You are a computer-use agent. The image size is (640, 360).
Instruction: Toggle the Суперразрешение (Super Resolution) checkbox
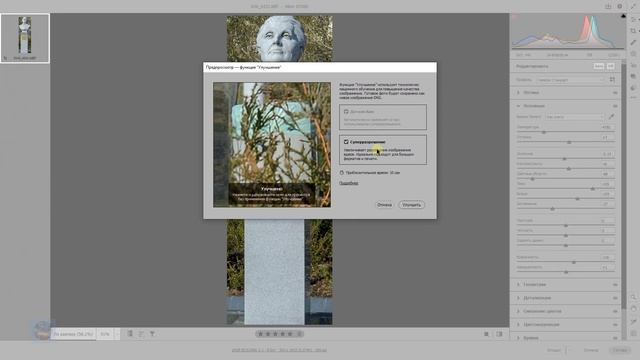pos(346,142)
